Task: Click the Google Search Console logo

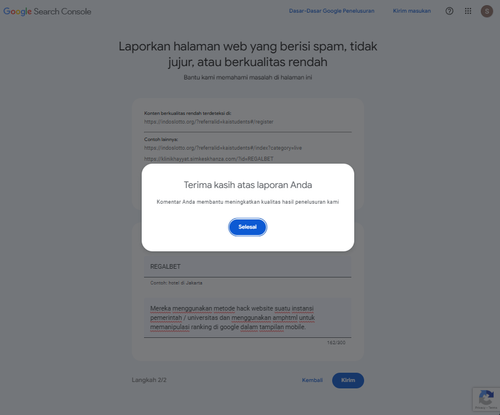Action: coord(47,11)
